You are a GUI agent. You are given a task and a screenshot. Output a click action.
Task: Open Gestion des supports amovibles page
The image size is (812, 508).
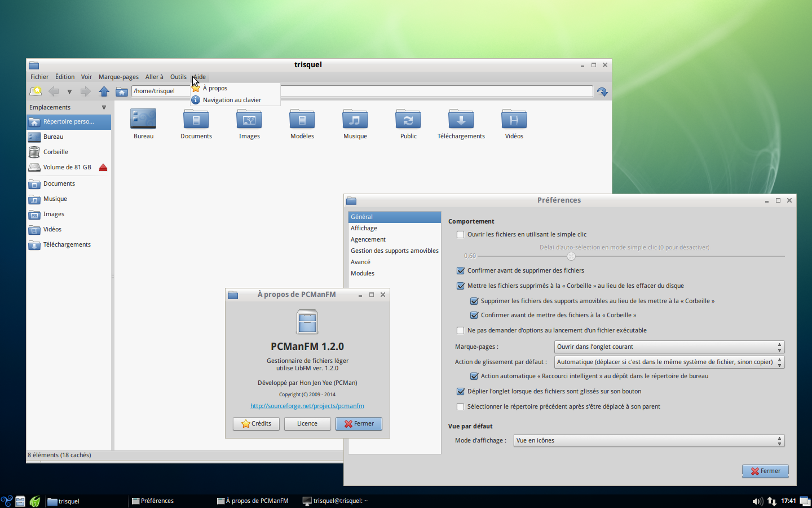tap(394, 251)
